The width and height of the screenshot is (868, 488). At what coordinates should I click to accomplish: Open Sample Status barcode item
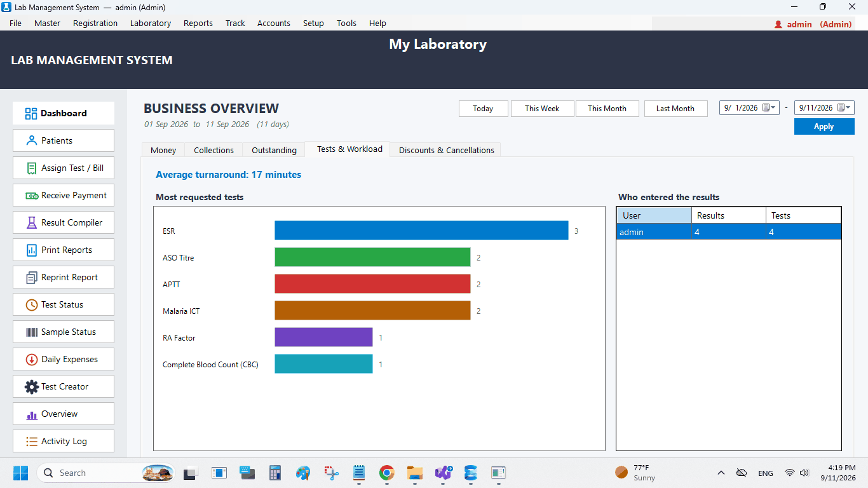[x=64, y=332]
